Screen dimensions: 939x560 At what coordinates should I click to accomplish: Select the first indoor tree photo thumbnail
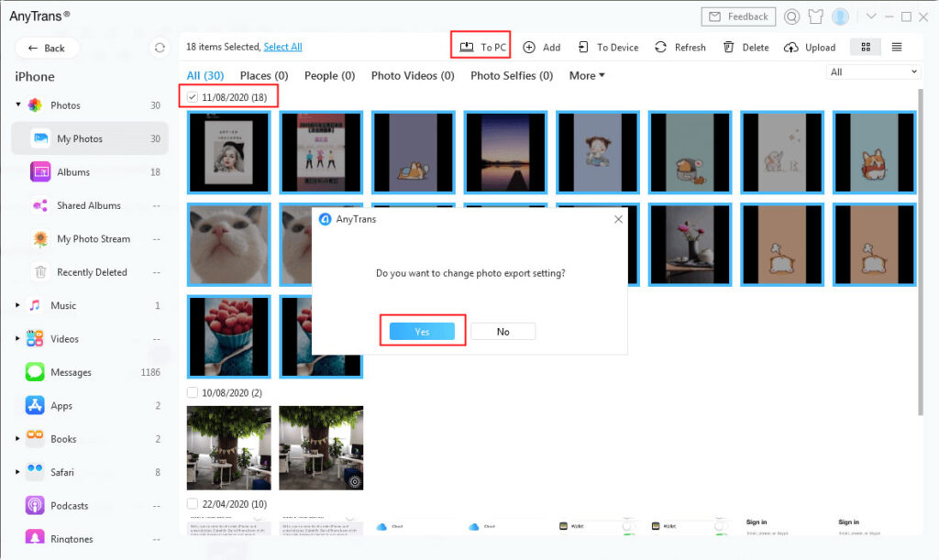[228, 447]
